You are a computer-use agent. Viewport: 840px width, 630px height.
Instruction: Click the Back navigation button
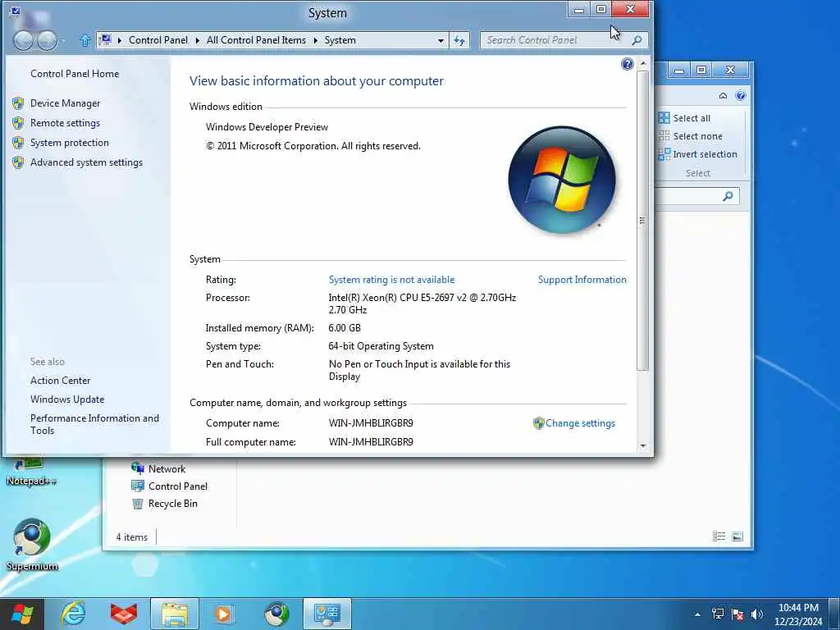click(23, 41)
